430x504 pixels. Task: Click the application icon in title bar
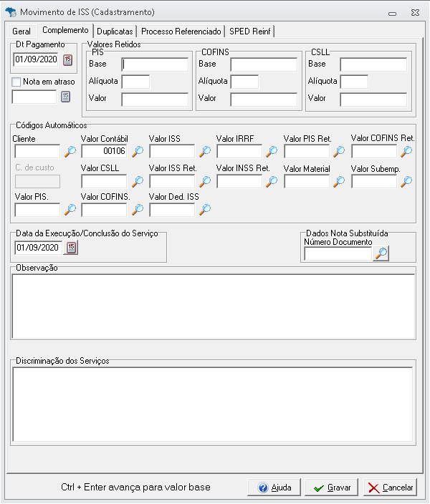click(x=11, y=12)
